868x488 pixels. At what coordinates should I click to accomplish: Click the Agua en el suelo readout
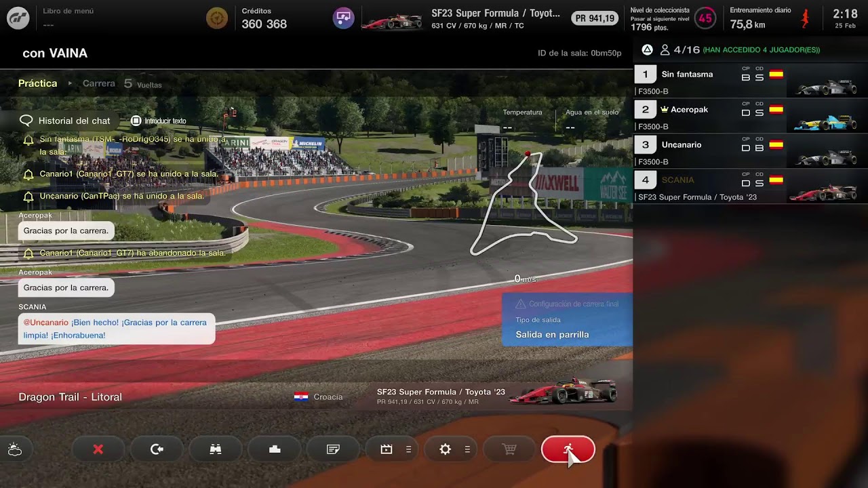pyautogui.click(x=592, y=120)
